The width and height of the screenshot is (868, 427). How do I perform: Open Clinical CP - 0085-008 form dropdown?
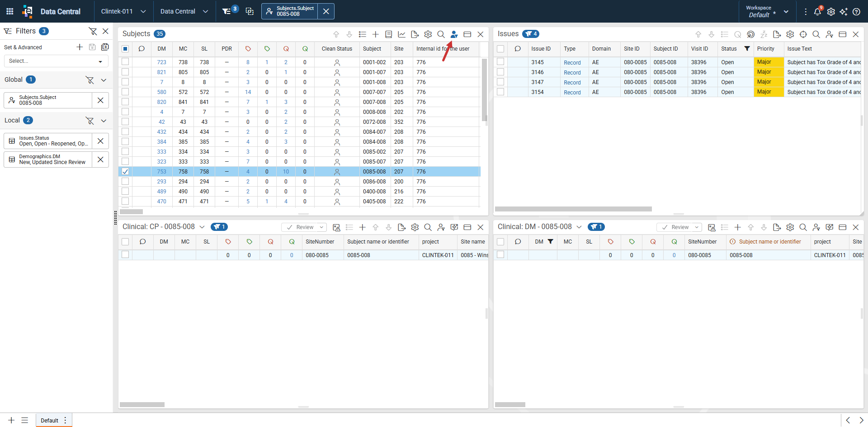202,227
